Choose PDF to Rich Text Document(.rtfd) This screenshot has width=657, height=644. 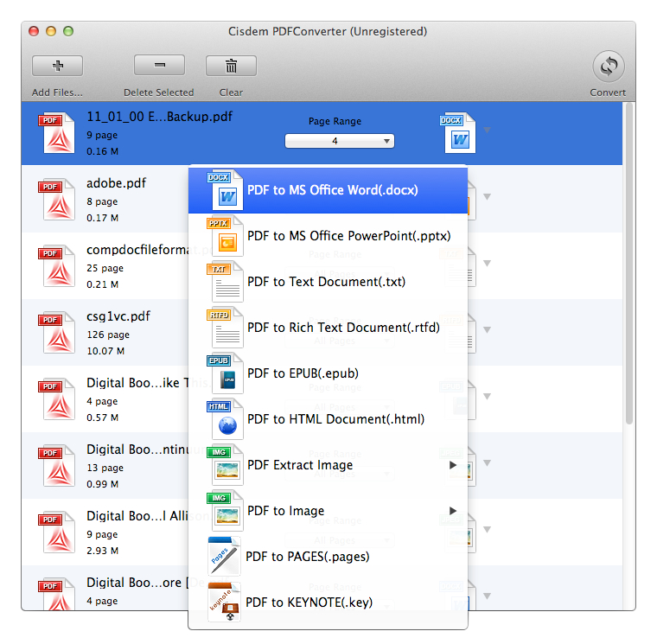point(328,328)
